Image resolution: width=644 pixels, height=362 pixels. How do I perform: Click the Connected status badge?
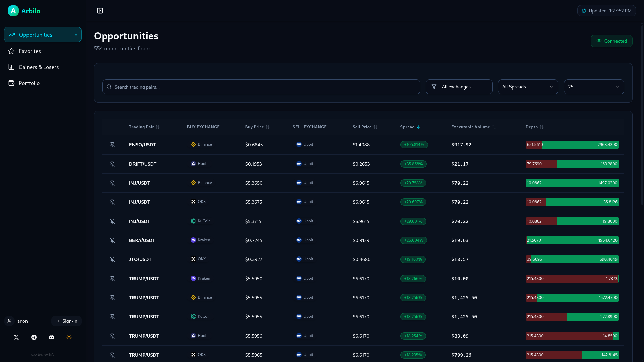tap(611, 41)
